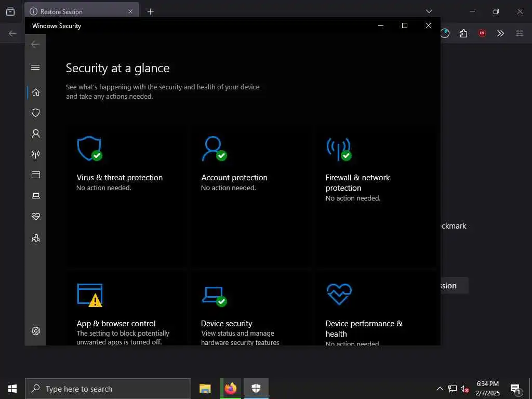The image size is (532, 399).
Task: Expand more tools chevron in Firefox toolbar
Action: coord(500,33)
